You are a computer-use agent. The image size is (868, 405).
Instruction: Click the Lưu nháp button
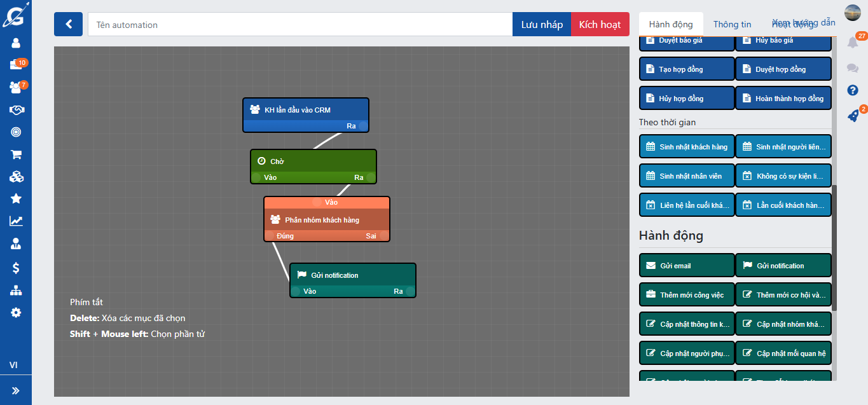tap(542, 25)
